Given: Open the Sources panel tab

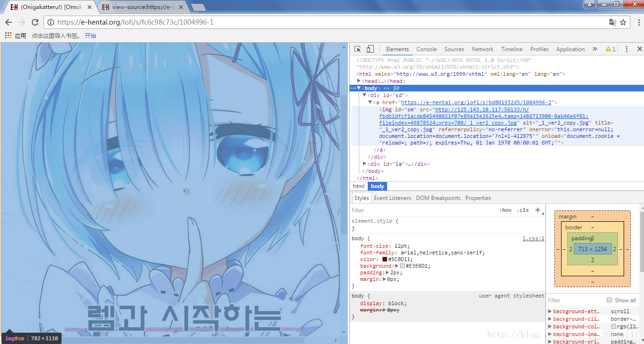Looking at the screenshot, I should coord(454,49).
